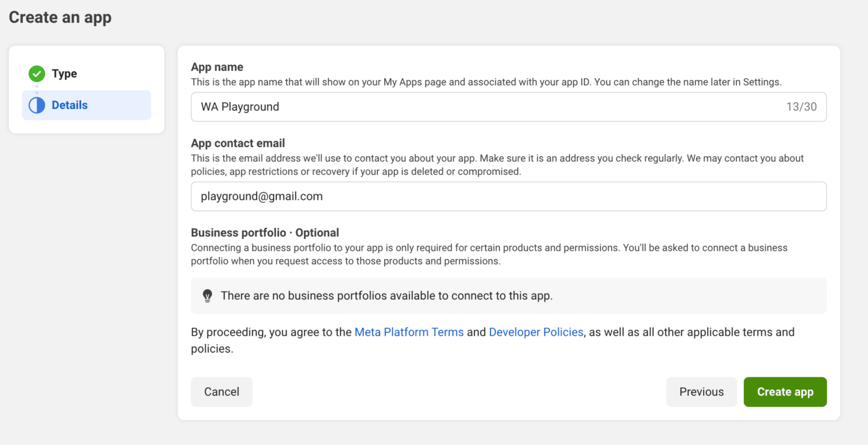
Task: Go back with the Previous button
Action: tap(701, 392)
